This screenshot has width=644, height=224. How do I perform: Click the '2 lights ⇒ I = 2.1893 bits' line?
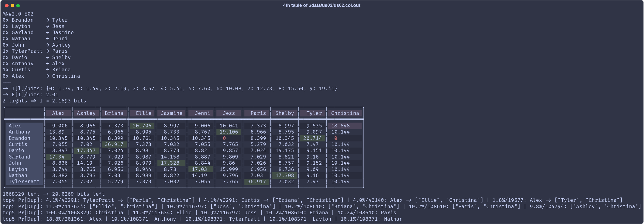[x=45, y=101]
